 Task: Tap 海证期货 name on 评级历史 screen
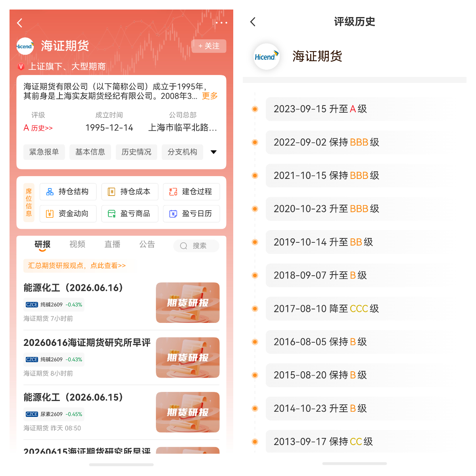pyautogui.click(x=317, y=56)
